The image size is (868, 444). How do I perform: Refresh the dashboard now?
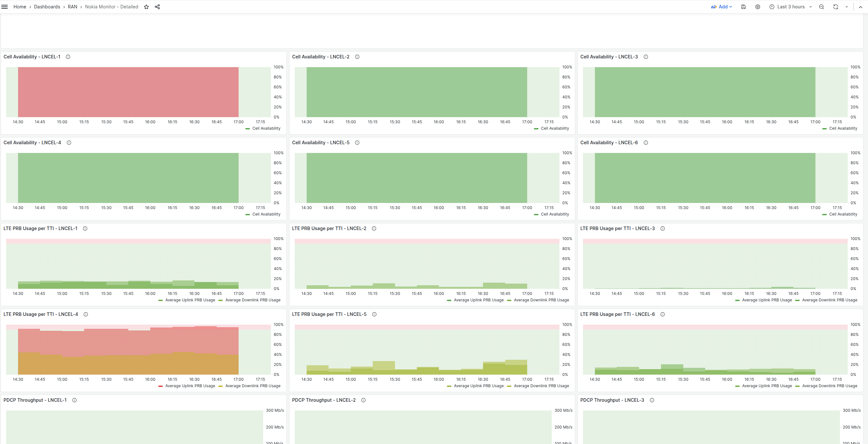coord(836,7)
